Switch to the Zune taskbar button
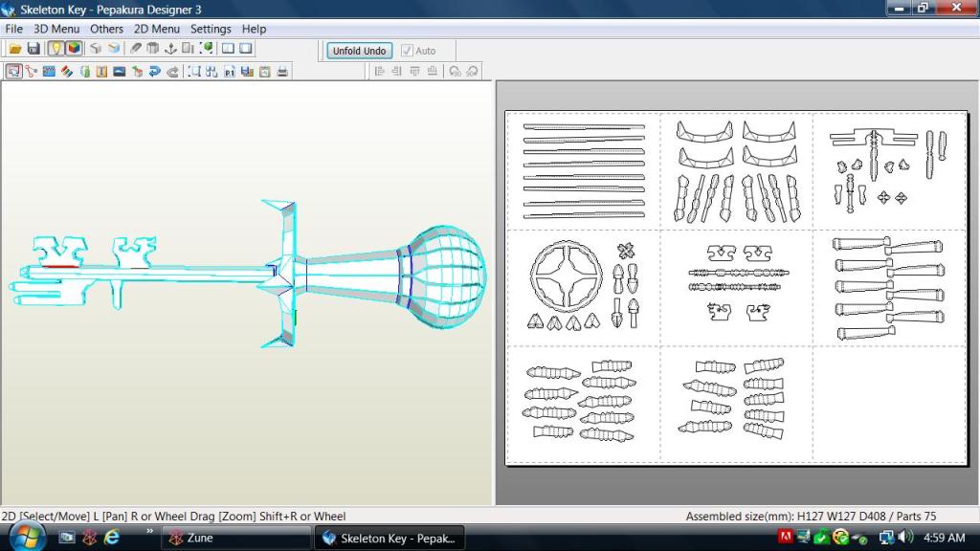980x551 pixels. coord(236,538)
